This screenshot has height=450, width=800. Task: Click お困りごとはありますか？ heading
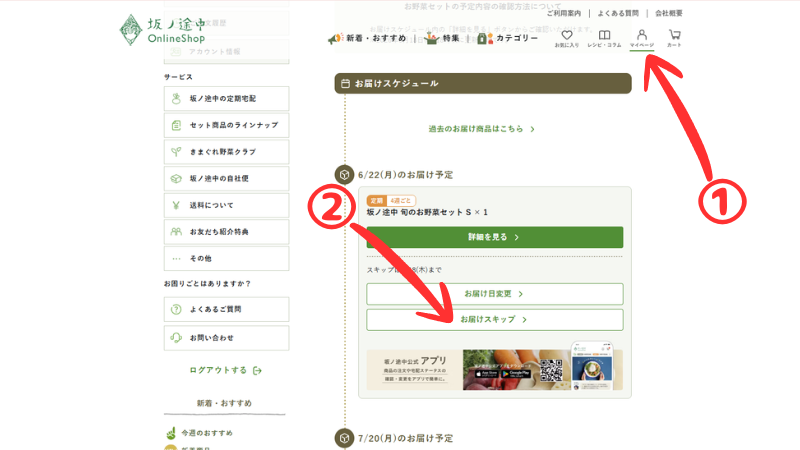click(207, 284)
